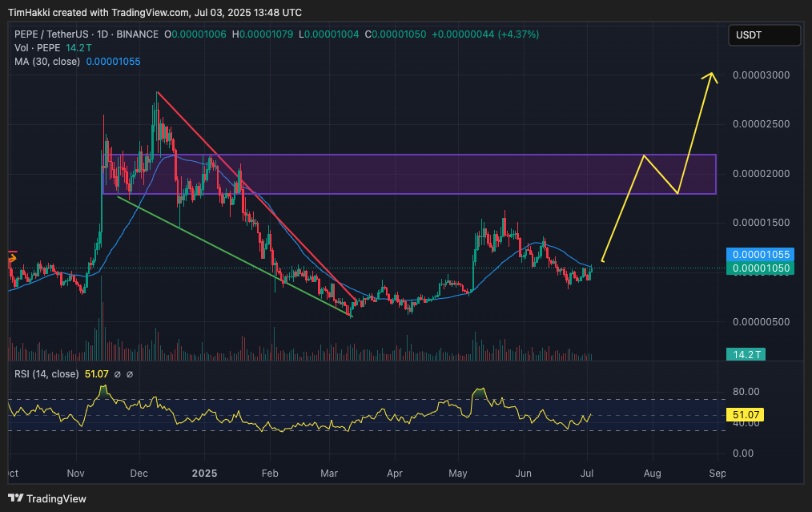Click the +0.00000044 (+4.37%) change value
The image size is (812, 512).
click(485, 34)
